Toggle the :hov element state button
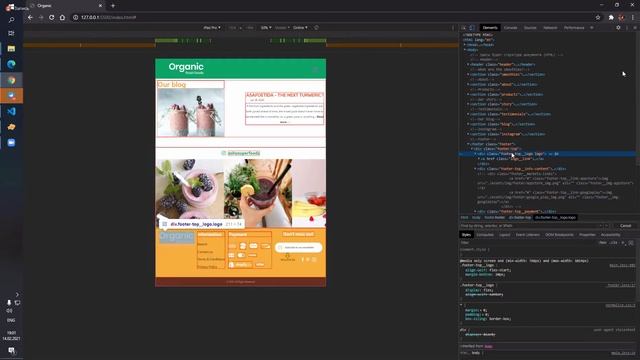 (x=603, y=242)
